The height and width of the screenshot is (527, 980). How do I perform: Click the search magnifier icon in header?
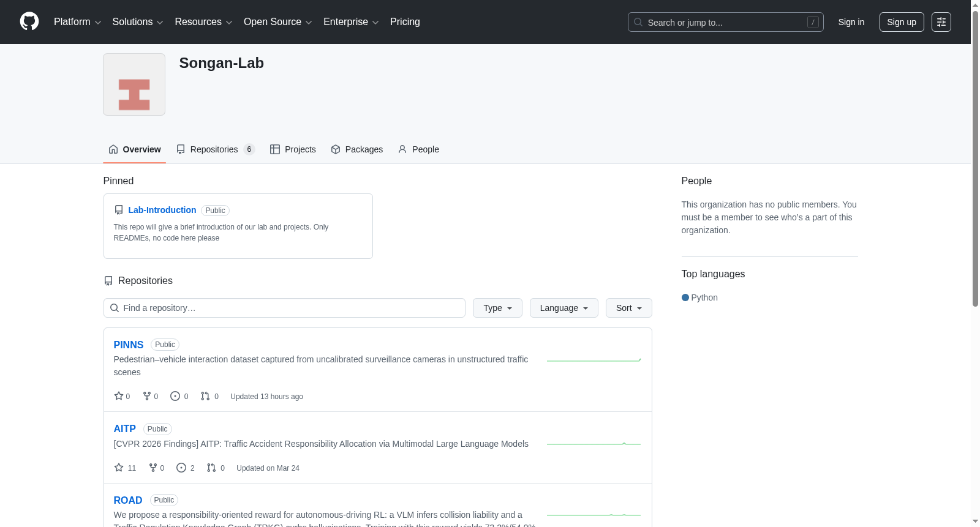pyautogui.click(x=638, y=22)
